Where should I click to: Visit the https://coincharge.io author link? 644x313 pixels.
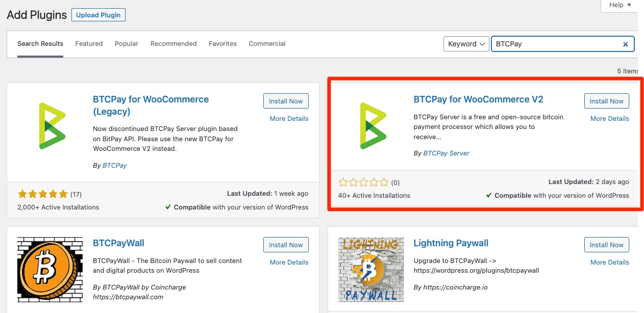pos(456,288)
